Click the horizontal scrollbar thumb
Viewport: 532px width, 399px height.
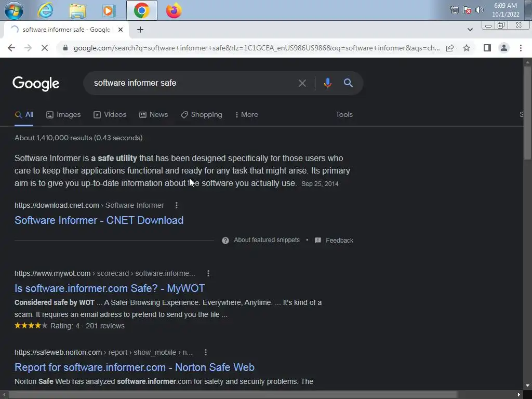point(233,395)
